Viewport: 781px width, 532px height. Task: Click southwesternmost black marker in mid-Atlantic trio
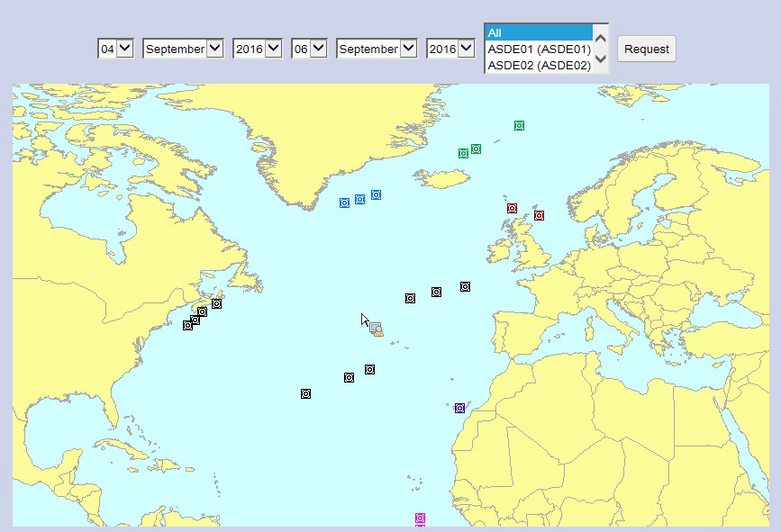coord(306,393)
